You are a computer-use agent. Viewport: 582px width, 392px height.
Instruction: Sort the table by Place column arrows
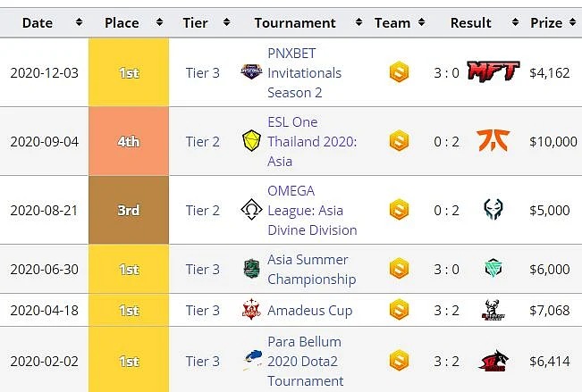[159, 22]
